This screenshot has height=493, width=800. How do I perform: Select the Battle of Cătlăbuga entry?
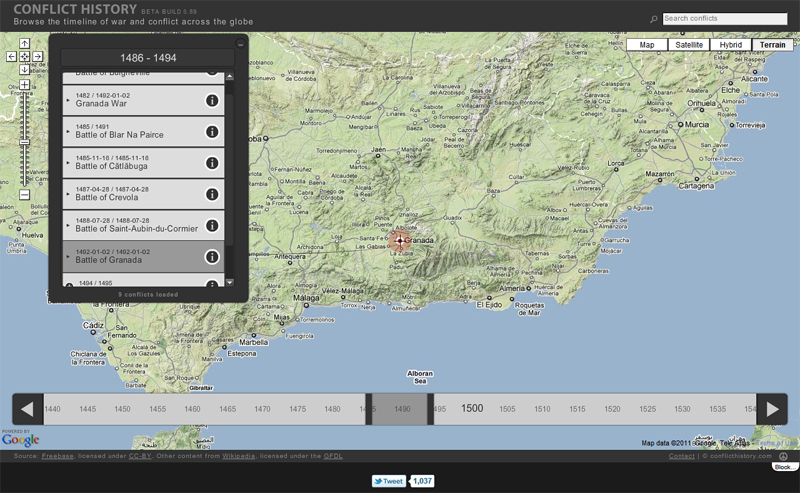coord(143,163)
